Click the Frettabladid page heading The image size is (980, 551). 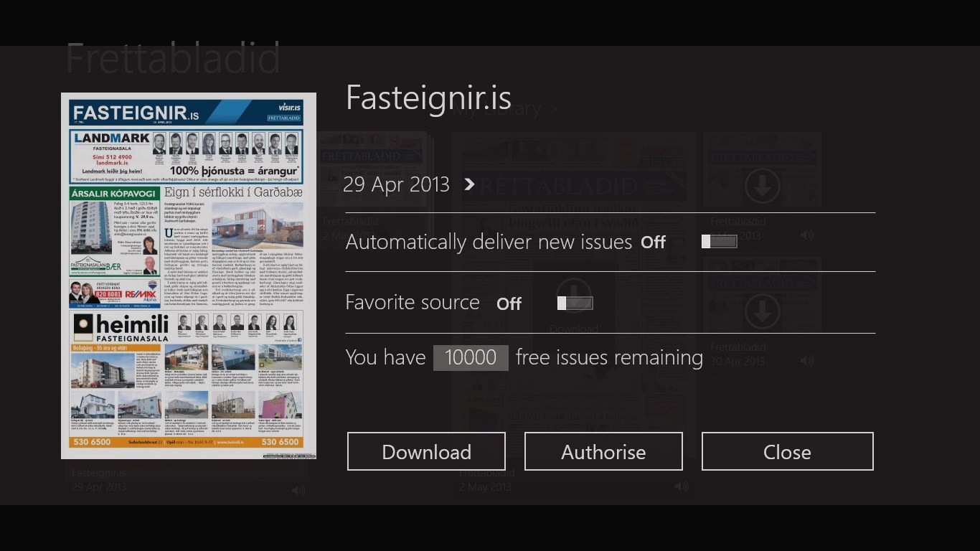pyautogui.click(x=173, y=59)
